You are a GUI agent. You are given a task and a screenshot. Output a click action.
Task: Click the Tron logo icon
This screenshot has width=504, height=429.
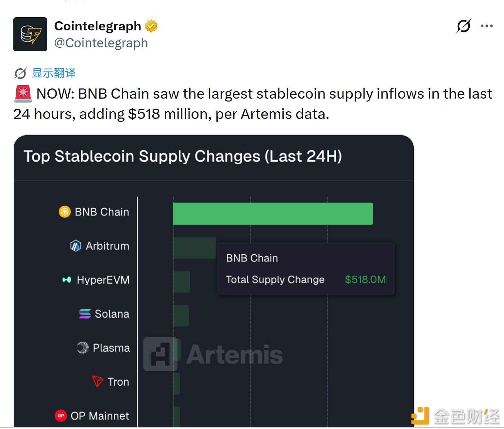point(97,381)
